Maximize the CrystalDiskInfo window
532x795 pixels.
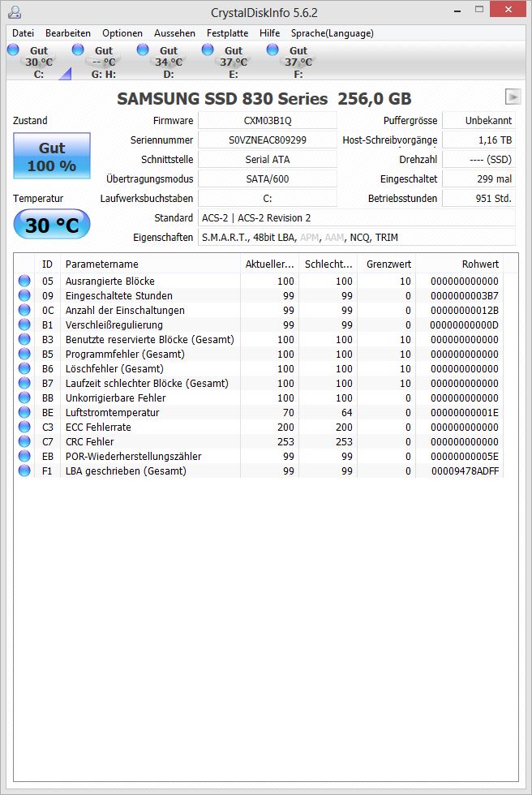point(478,10)
